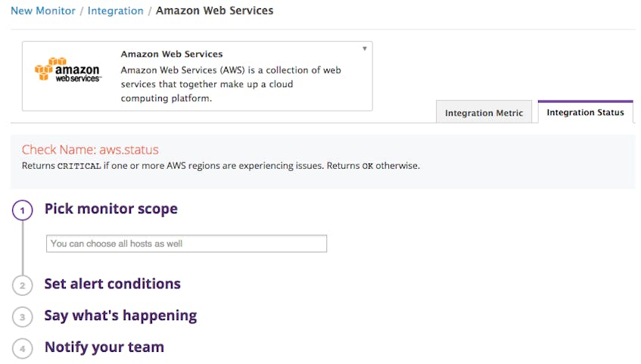This screenshot has width=641, height=364.
Task: Click the monitor scope host input field
Action: point(186,244)
